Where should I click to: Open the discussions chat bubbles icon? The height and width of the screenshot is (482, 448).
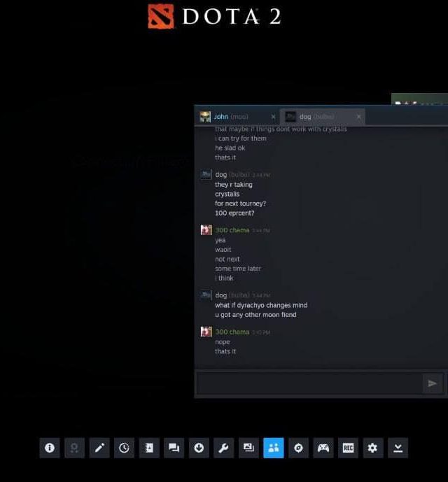click(174, 448)
